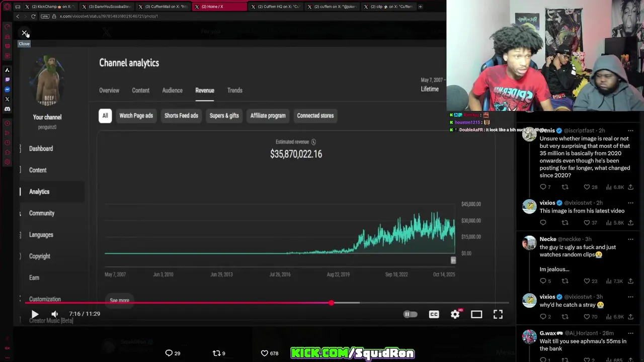Select the Watch Page ads filter chip
The width and height of the screenshot is (644, 362).
click(136, 116)
